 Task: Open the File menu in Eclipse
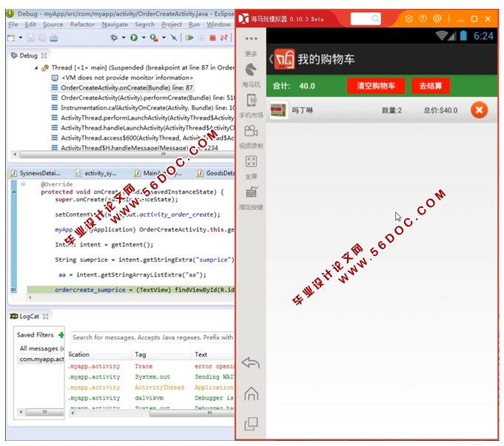click(x=13, y=24)
